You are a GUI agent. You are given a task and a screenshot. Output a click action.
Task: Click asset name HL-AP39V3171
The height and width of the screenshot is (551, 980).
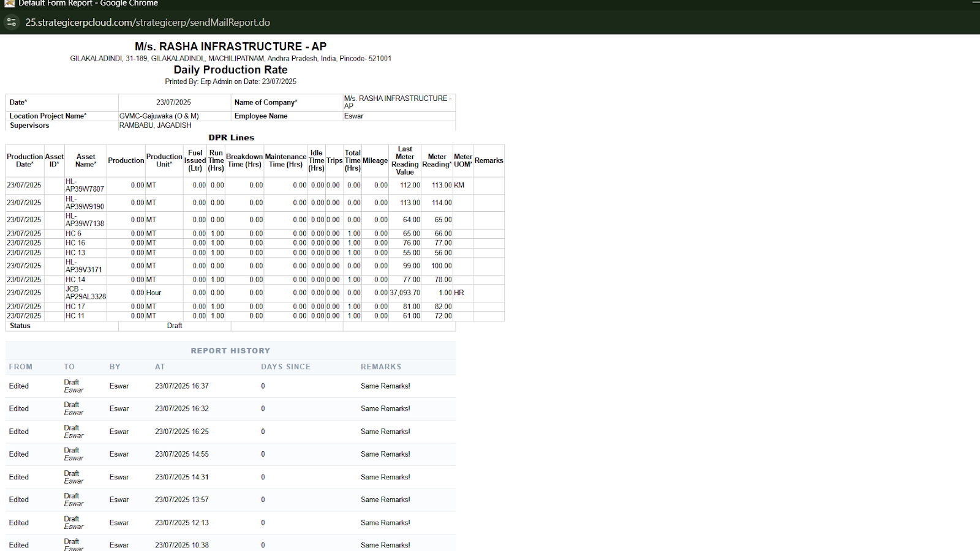[84, 266]
